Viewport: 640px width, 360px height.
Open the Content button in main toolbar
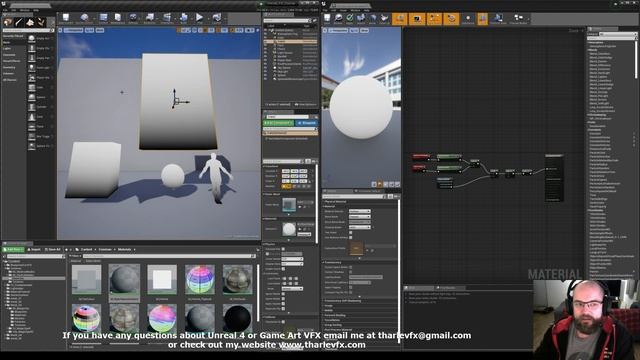point(103,18)
